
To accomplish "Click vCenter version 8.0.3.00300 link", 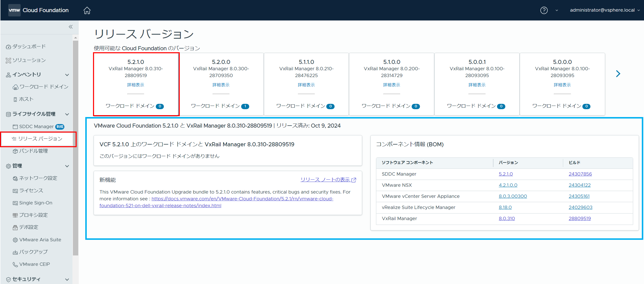I will (513, 196).
